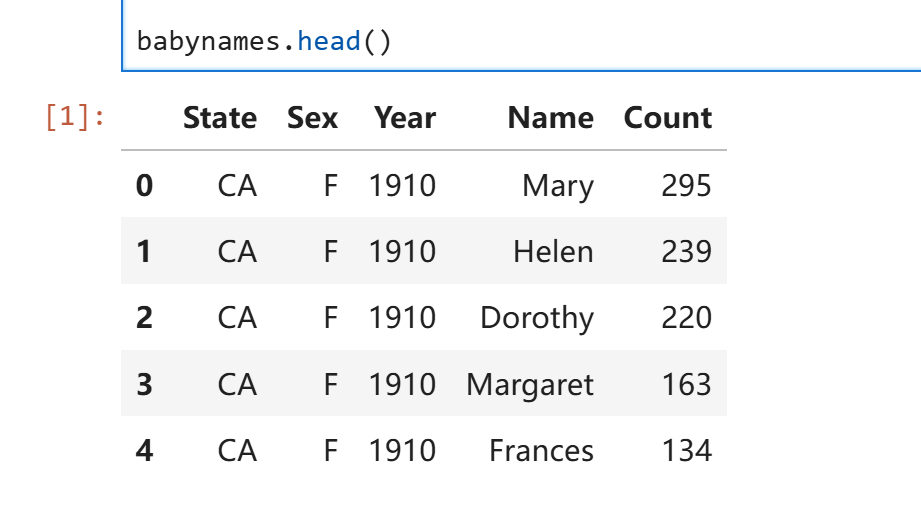Select the Helen name cell
The height and width of the screenshot is (514, 921).
553,251
